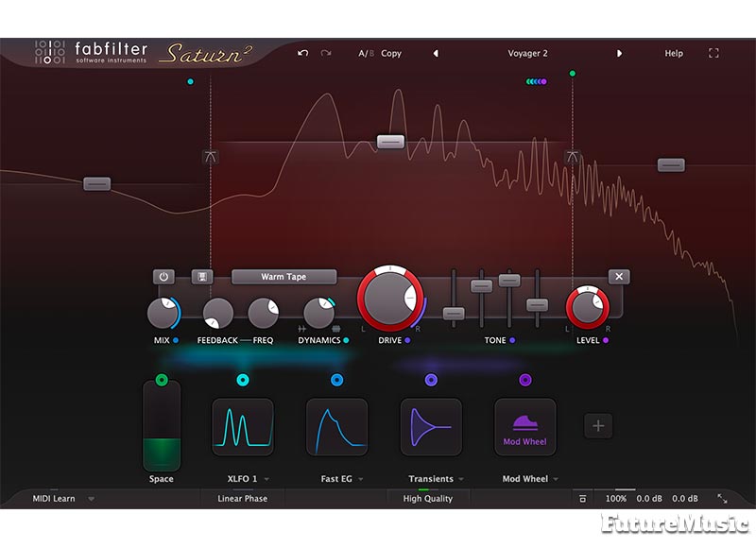The width and height of the screenshot is (756, 548).
Task: Click the DYNAMICS knob
Action: click(x=319, y=314)
